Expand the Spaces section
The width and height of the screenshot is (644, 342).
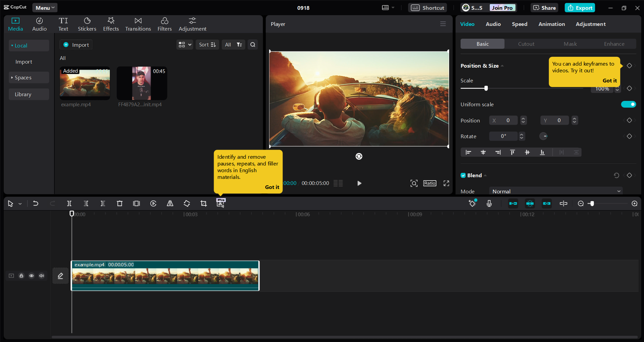point(29,77)
